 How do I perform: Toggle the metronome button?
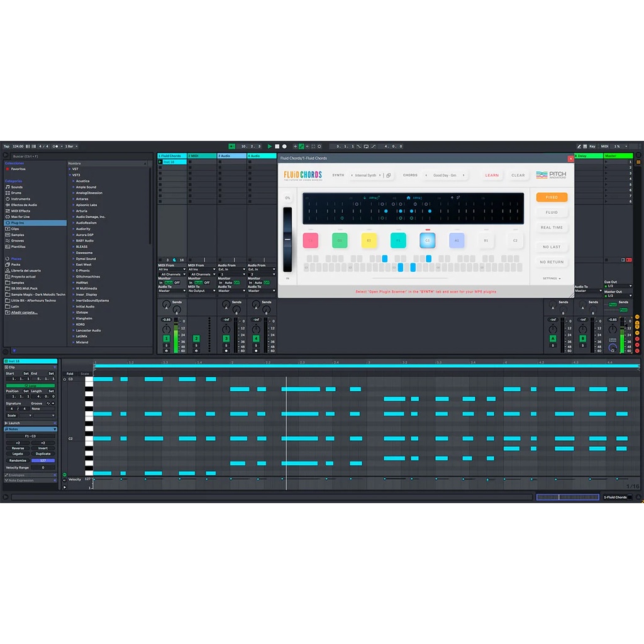click(56, 146)
